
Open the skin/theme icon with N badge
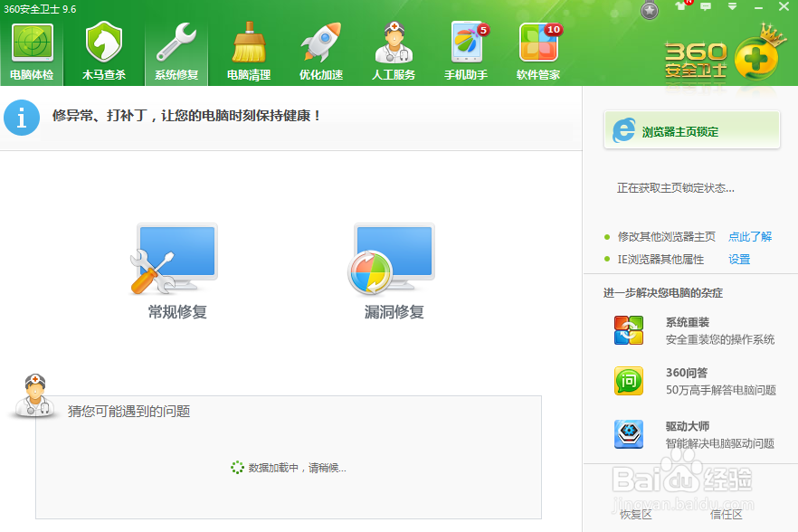(x=681, y=7)
